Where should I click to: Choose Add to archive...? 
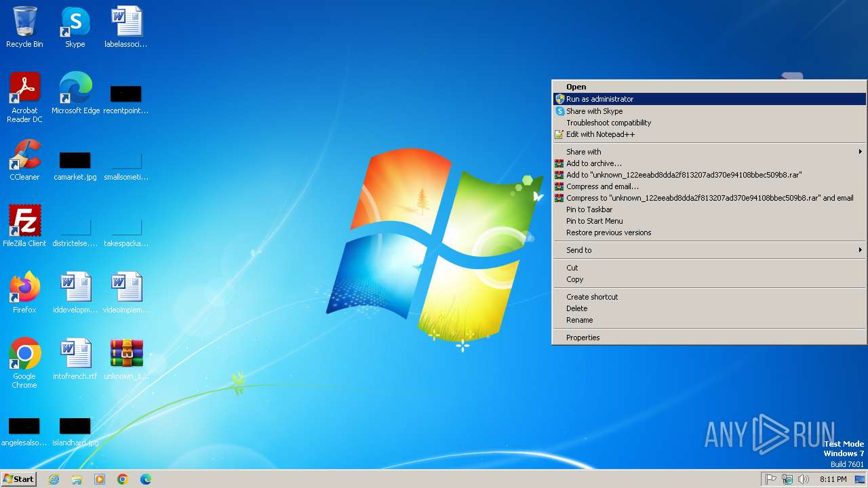coord(709,163)
